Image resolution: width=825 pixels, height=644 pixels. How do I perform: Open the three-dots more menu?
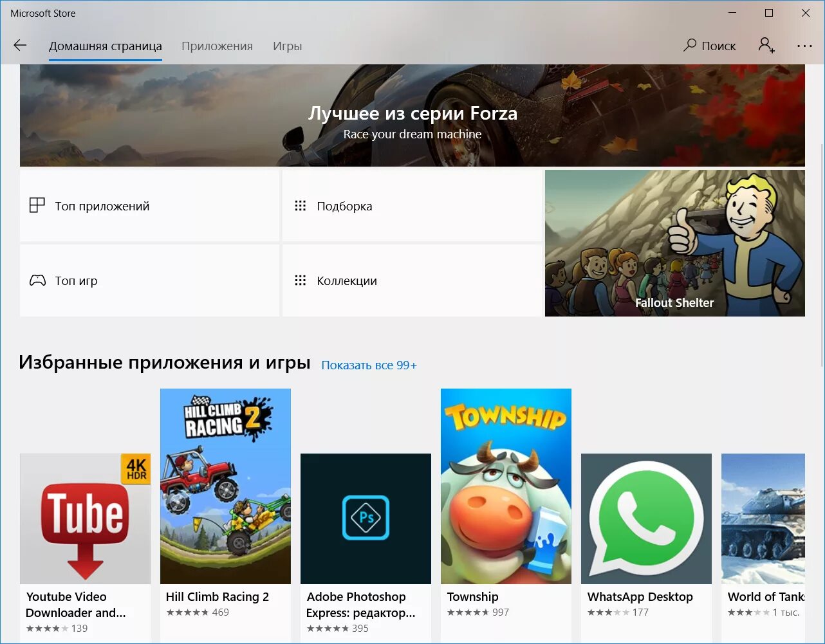click(x=804, y=46)
